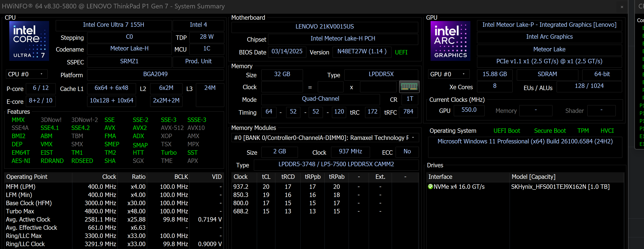644x249 pixels.
Task: Select the SKHynix 1.0 TB drive entry
Action: 560,187
